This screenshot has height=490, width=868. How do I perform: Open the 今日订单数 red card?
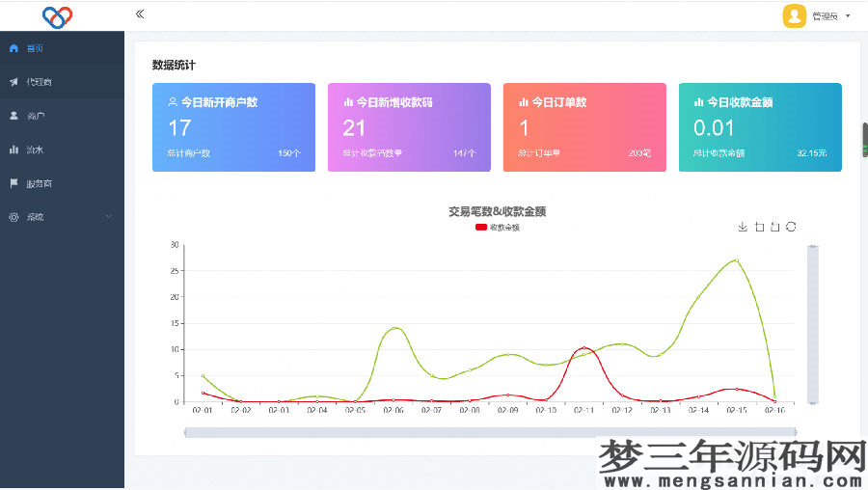(584, 127)
